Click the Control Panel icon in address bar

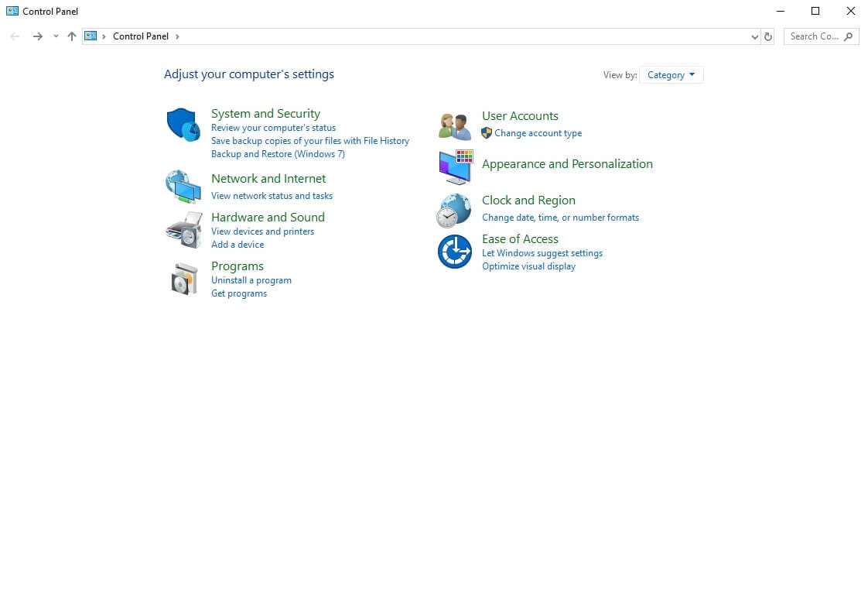pyautogui.click(x=91, y=36)
